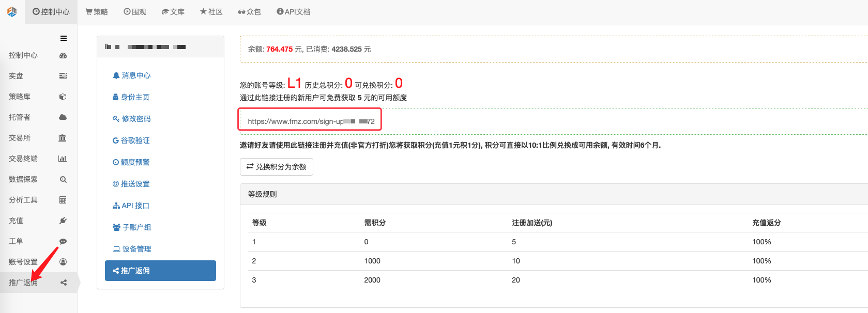
Task: Click the 1000 points cell
Action: click(x=372, y=261)
